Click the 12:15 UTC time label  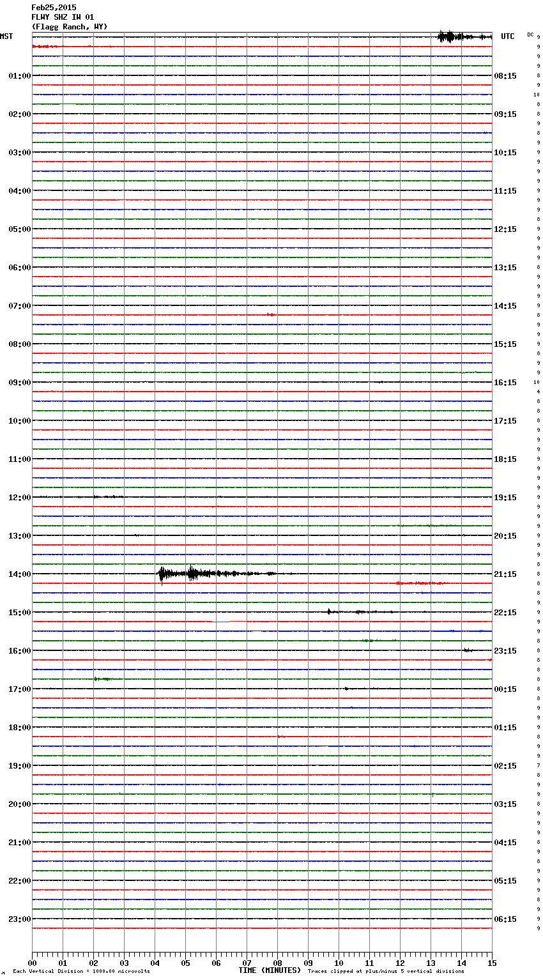tap(505, 229)
